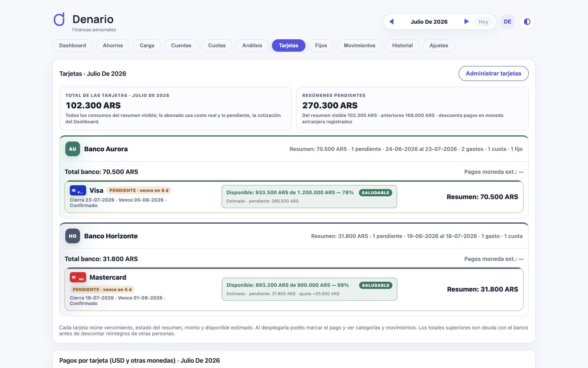This screenshot has height=368, width=588.
Task: Open the Dashboard tab
Action: point(73,45)
